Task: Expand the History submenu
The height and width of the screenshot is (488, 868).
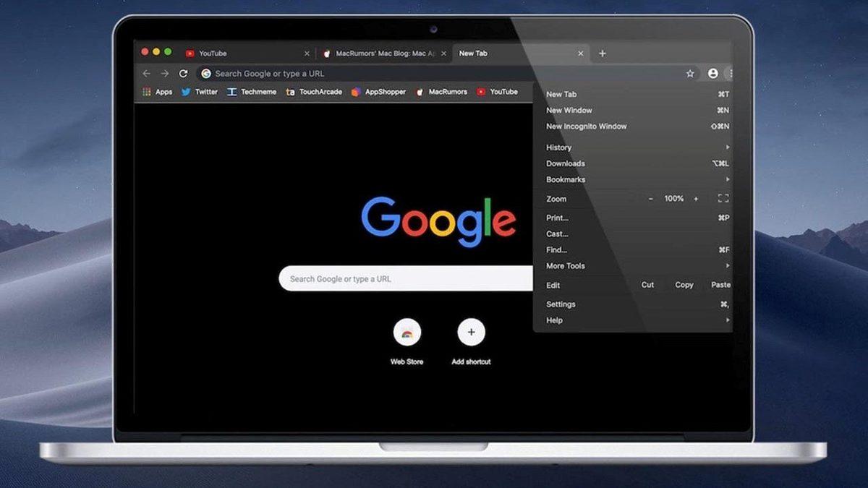Action: tap(558, 147)
